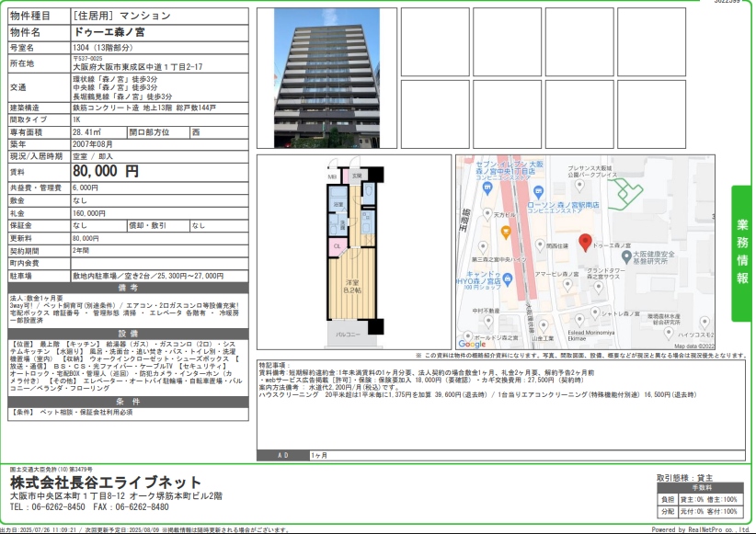Click the Google logo on the map
Viewport: 756px width, 534px height.
[472, 344]
